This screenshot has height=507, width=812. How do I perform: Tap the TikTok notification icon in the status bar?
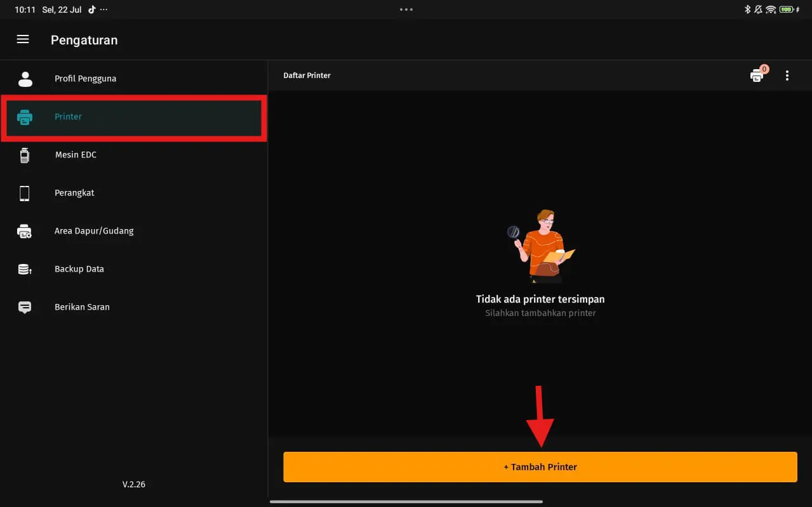92,10
